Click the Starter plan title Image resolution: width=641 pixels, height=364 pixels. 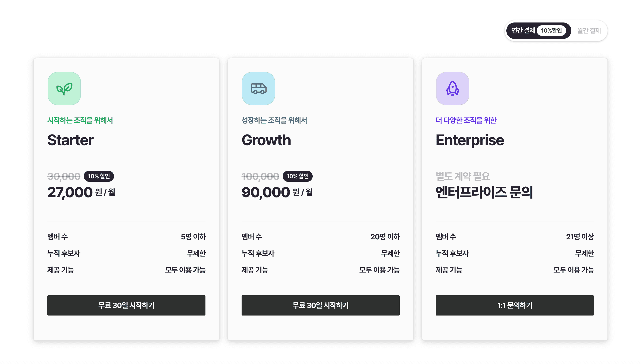pos(70,140)
